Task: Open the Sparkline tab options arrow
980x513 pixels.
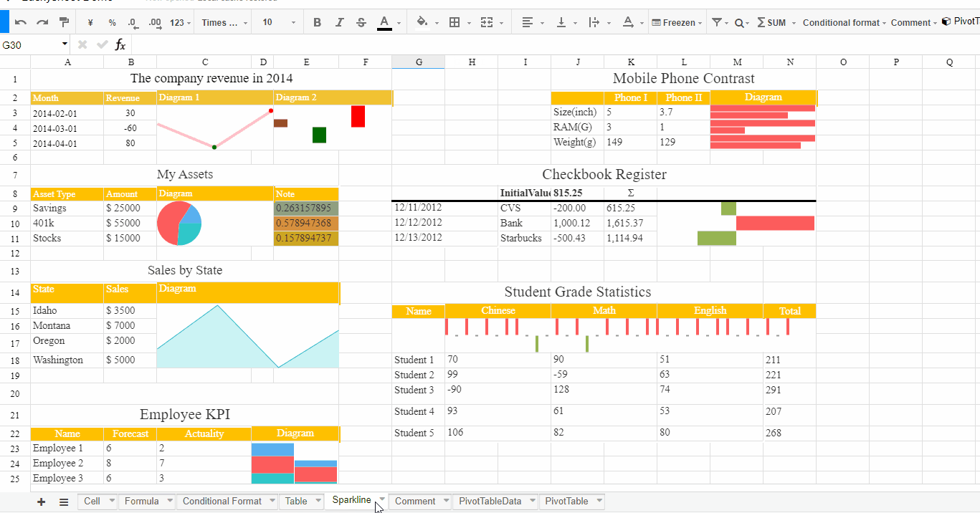Action: [382, 499]
